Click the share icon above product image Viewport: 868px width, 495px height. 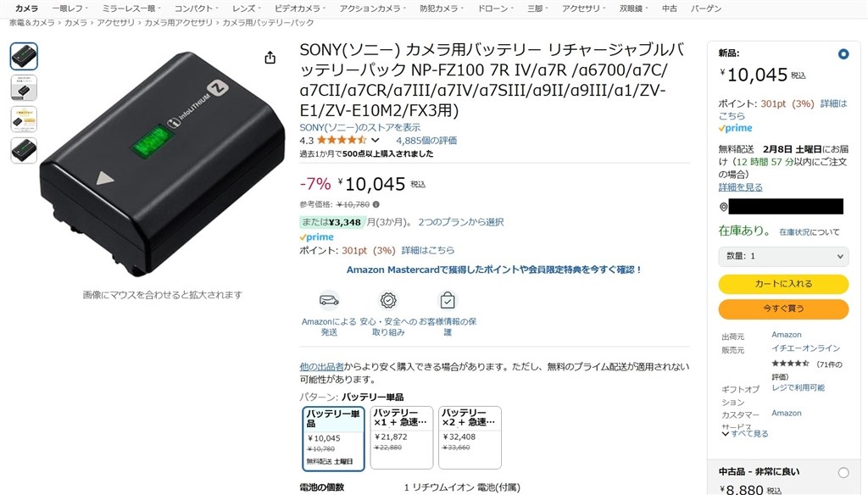270,58
